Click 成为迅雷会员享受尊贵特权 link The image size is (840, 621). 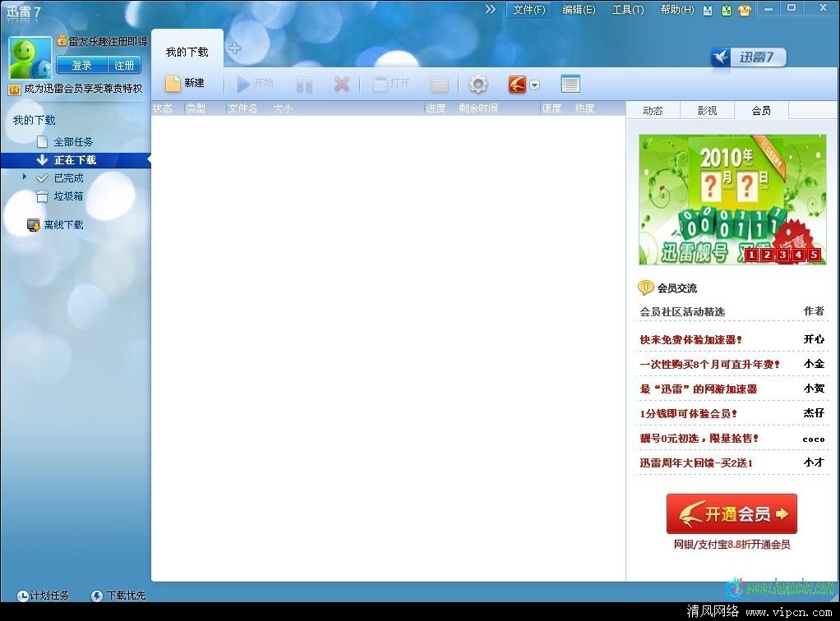click(x=83, y=89)
